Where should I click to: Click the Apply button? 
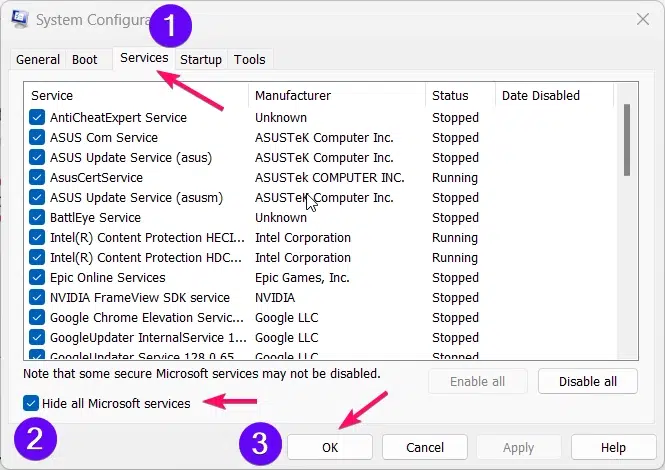coord(519,447)
